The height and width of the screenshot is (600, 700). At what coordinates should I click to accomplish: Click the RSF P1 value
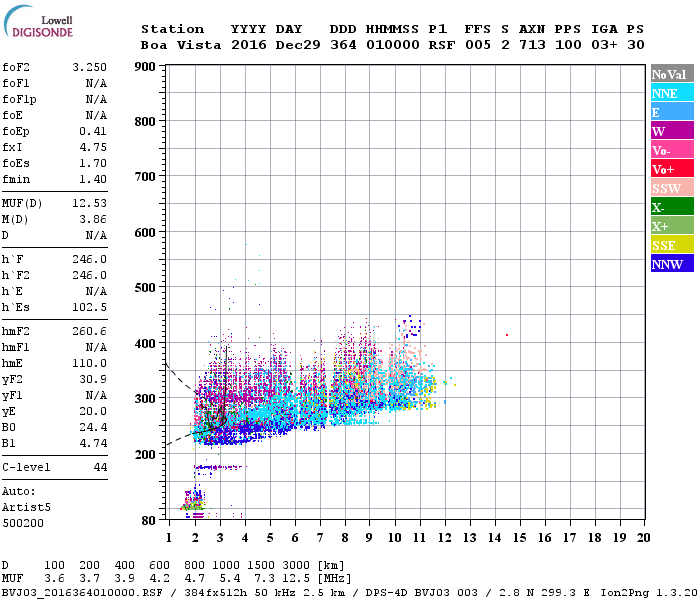pyautogui.click(x=442, y=45)
